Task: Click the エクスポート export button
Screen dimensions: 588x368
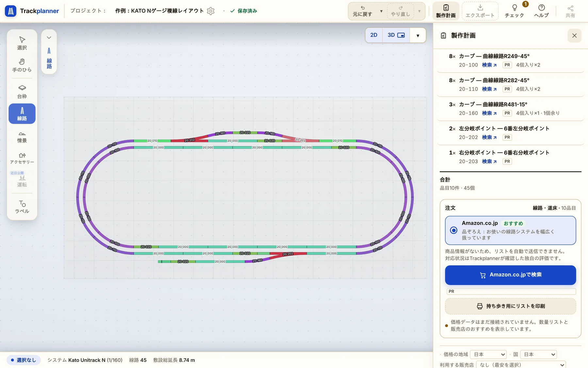Action: click(x=480, y=11)
